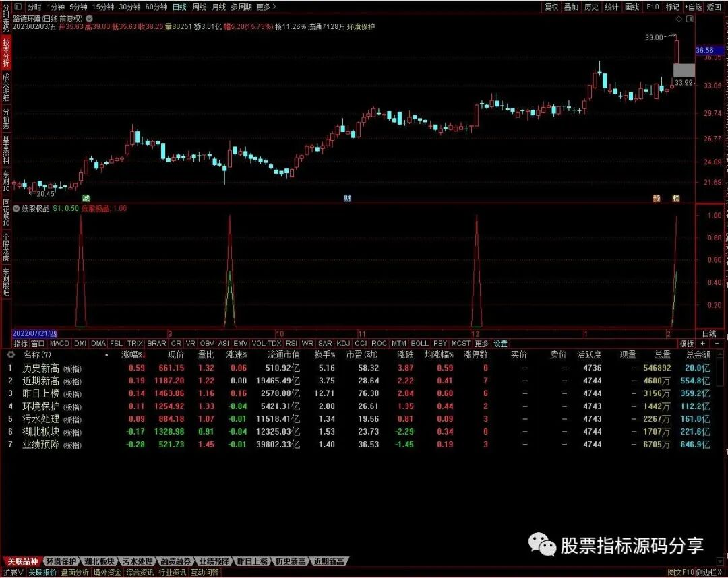728x578 pixels.
Task: Switch the indicator to RSI
Action: (291, 344)
